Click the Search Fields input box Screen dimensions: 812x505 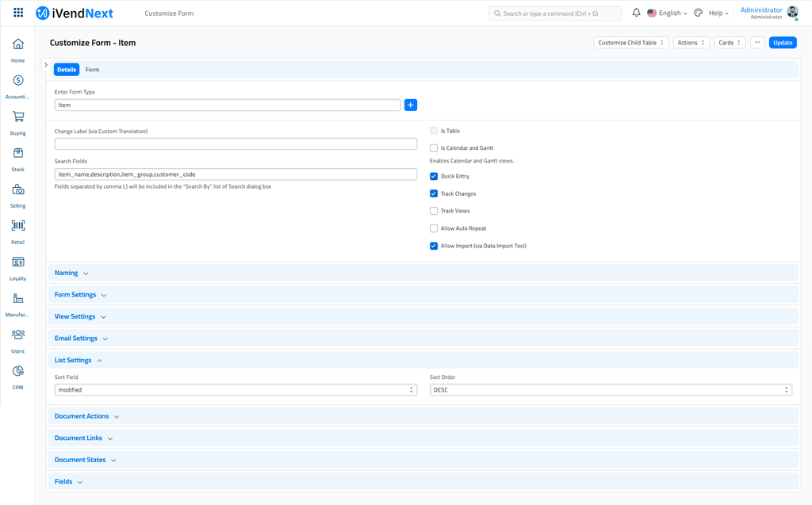coord(236,174)
